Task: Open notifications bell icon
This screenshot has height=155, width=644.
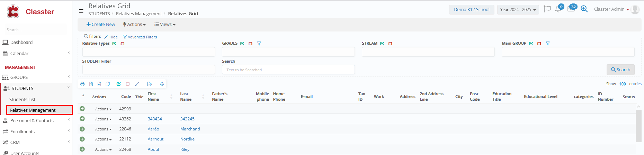Action: tap(558, 9)
